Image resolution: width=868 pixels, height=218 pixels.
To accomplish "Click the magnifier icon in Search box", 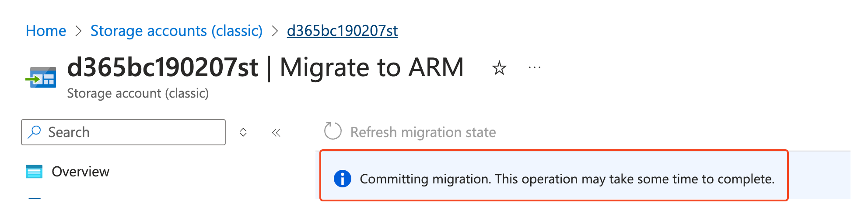I will (x=34, y=132).
